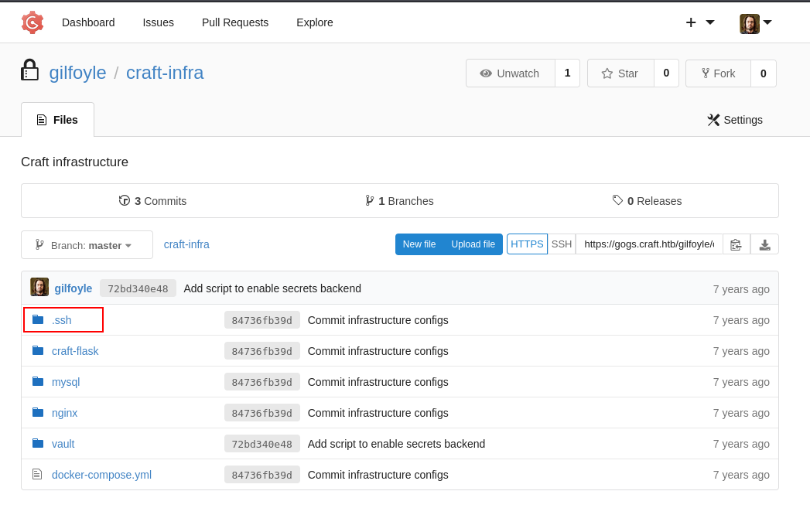Click the craft-infra repository title link
Screen dimensions: 810x532
(x=165, y=73)
